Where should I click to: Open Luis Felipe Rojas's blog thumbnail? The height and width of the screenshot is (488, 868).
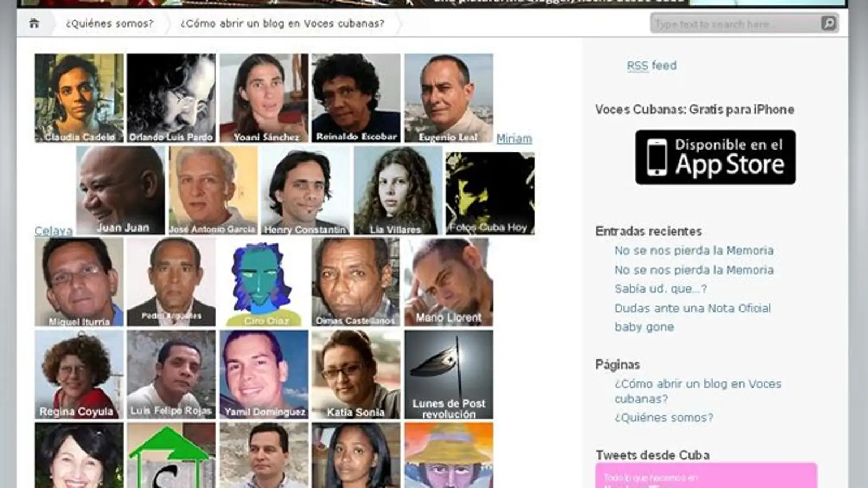[x=171, y=375]
